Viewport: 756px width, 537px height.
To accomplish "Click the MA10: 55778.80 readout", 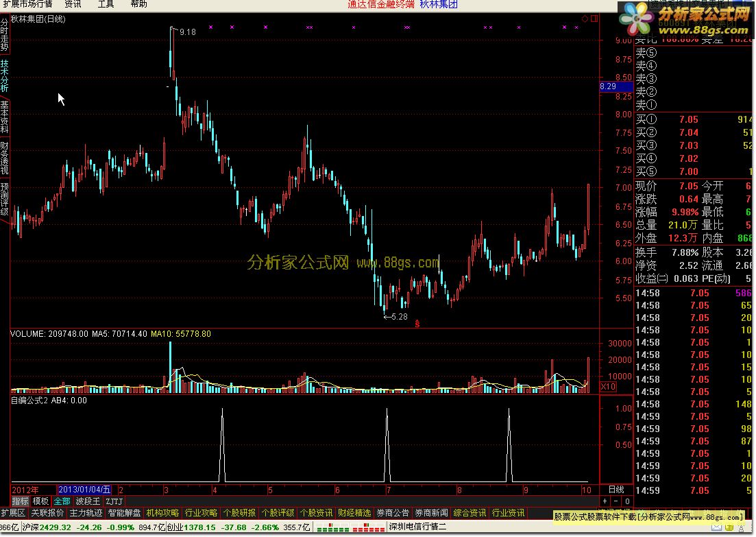I will coord(181,333).
